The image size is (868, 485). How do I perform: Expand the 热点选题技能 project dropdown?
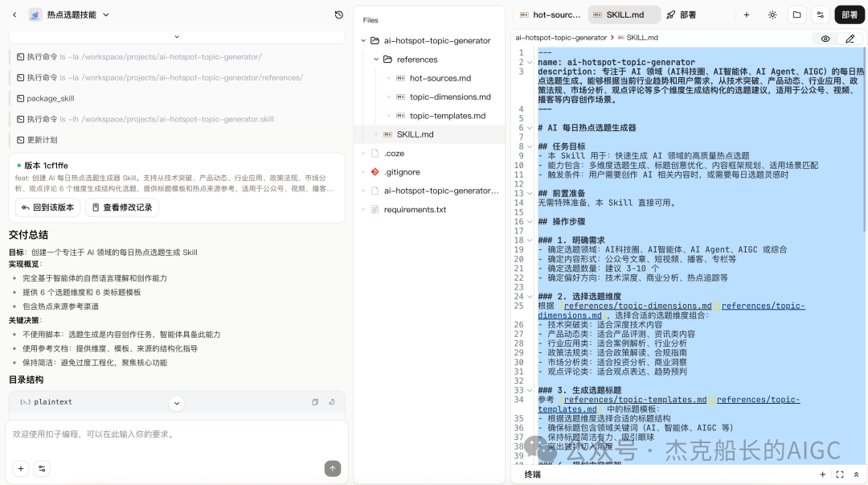coord(106,15)
